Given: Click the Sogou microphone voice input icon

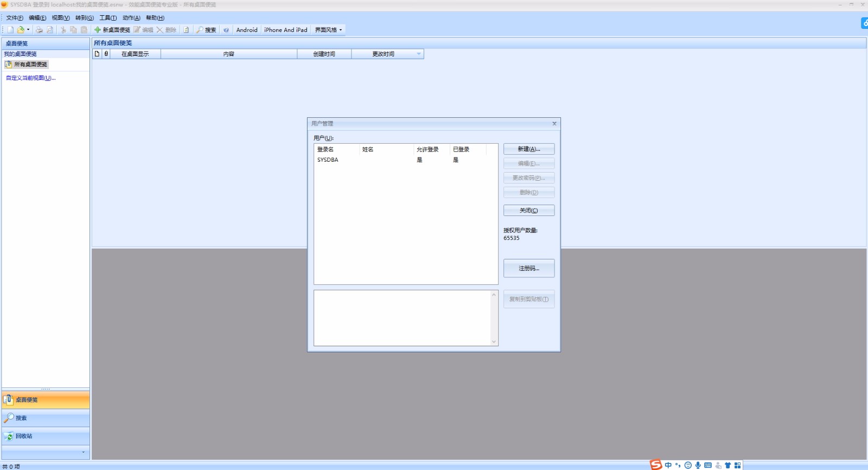Looking at the screenshot, I should pyautogui.click(x=698, y=465).
